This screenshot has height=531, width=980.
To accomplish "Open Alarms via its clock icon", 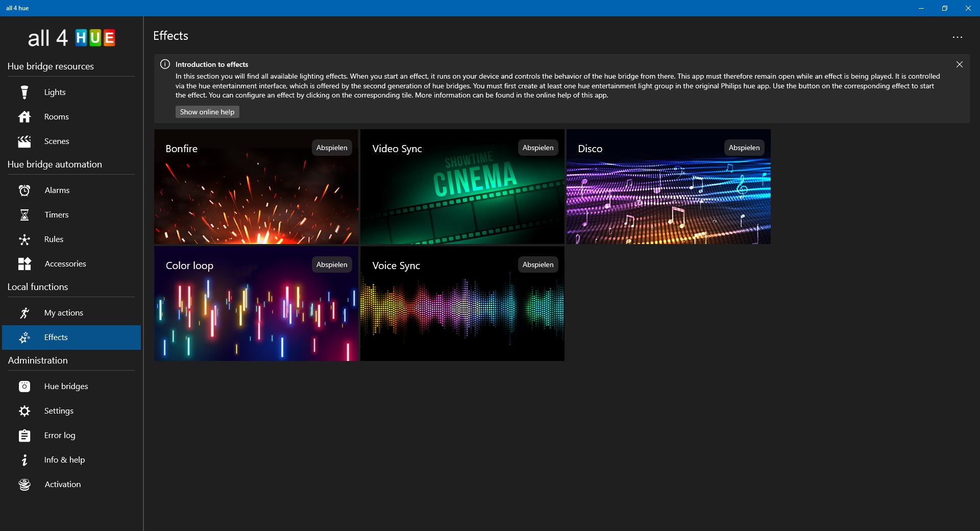I will point(24,190).
